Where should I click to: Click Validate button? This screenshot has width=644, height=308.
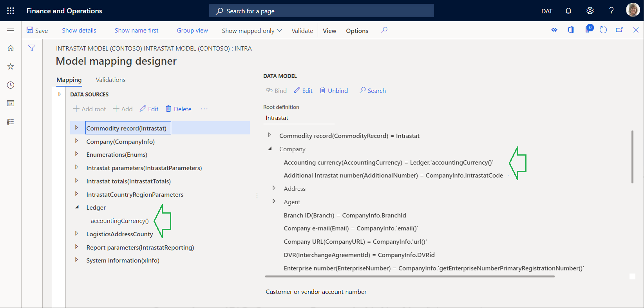point(302,31)
